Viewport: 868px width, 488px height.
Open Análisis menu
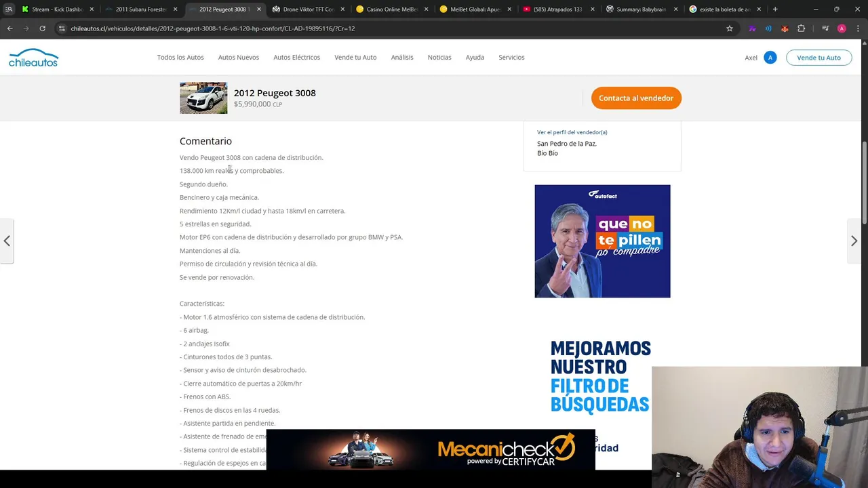402,58
